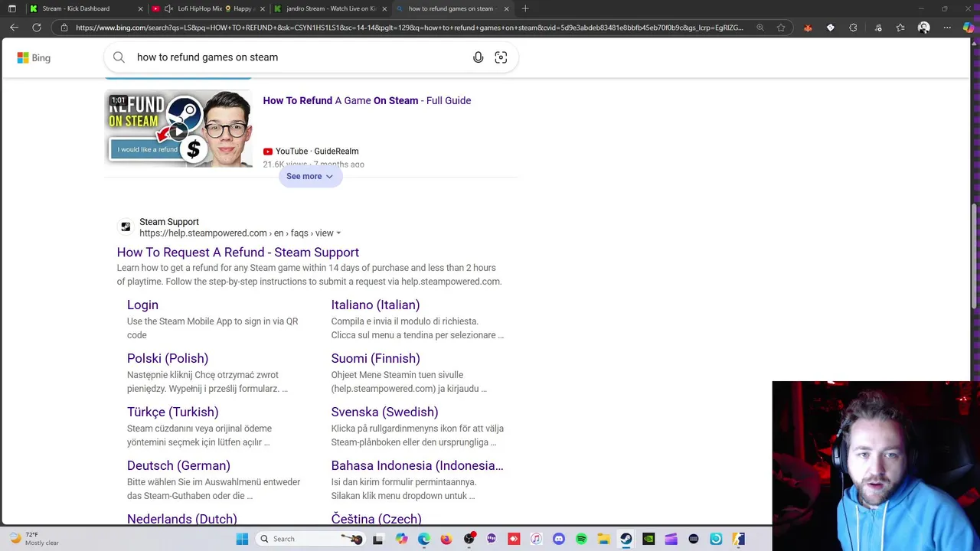Open the Türkçe (Turkish) sublink
The height and width of the screenshot is (551, 980).
point(172,412)
